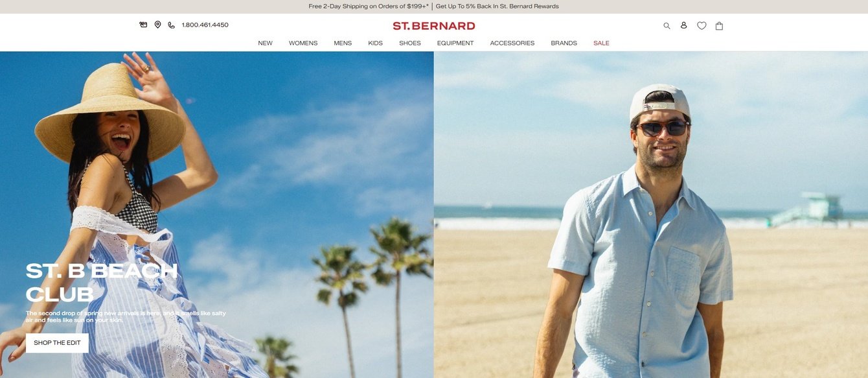Screen dimensions: 868x378
Task: Open the red SALE link
Action: 601,43
